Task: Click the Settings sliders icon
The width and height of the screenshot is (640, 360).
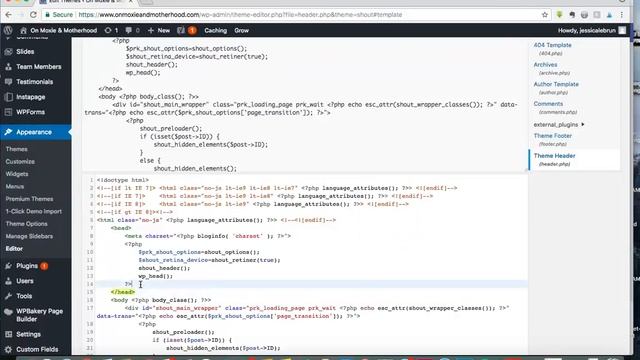Action: pyautogui.click(x=8, y=334)
